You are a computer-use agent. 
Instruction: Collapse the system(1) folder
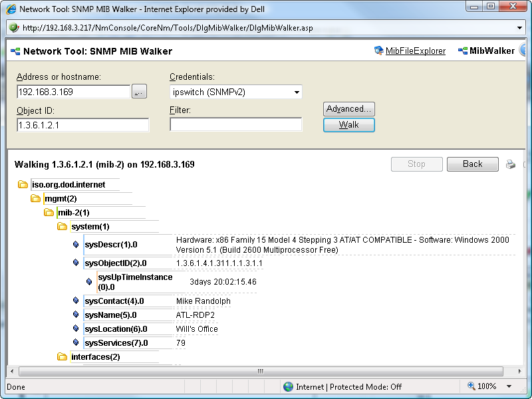point(63,227)
